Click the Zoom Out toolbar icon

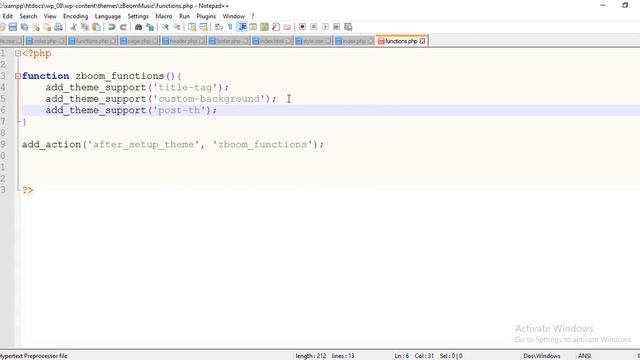pos(177,27)
